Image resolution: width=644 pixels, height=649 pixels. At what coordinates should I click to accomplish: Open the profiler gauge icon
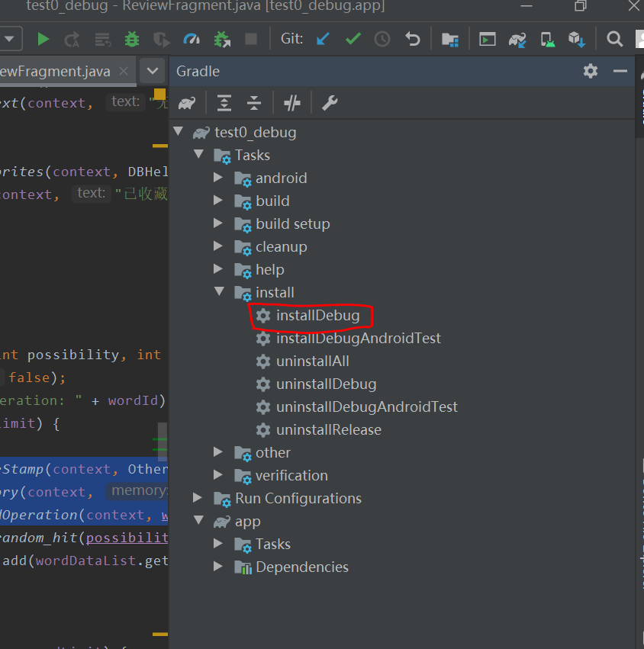coord(192,39)
